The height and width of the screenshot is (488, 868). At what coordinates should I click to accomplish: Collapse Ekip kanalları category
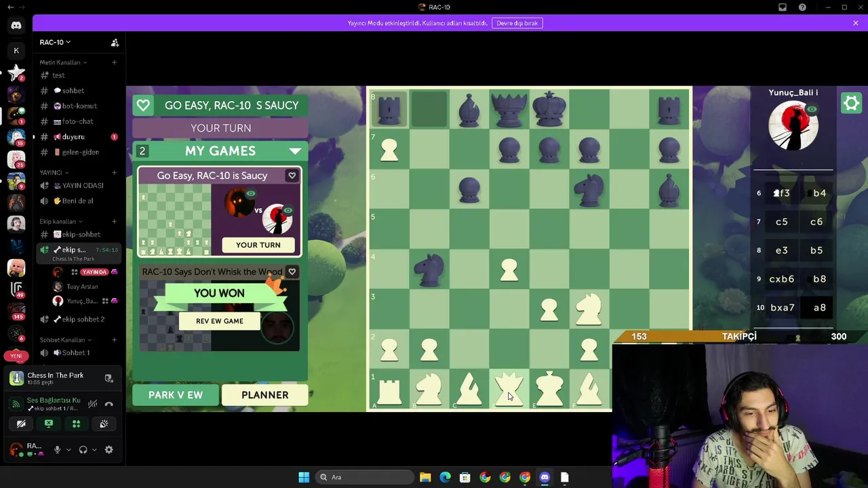pos(60,222)
